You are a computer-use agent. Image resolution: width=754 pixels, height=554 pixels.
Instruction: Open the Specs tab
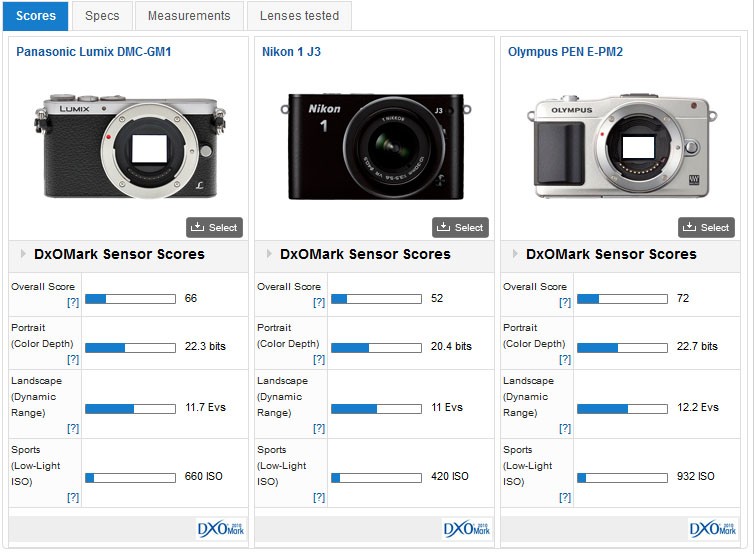pyautogui.click(x=102, y=16)
